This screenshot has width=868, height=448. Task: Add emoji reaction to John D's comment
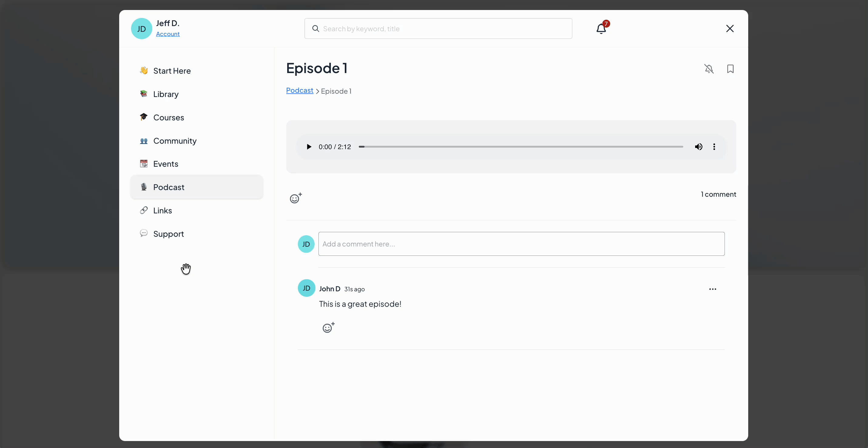point(328,327)
